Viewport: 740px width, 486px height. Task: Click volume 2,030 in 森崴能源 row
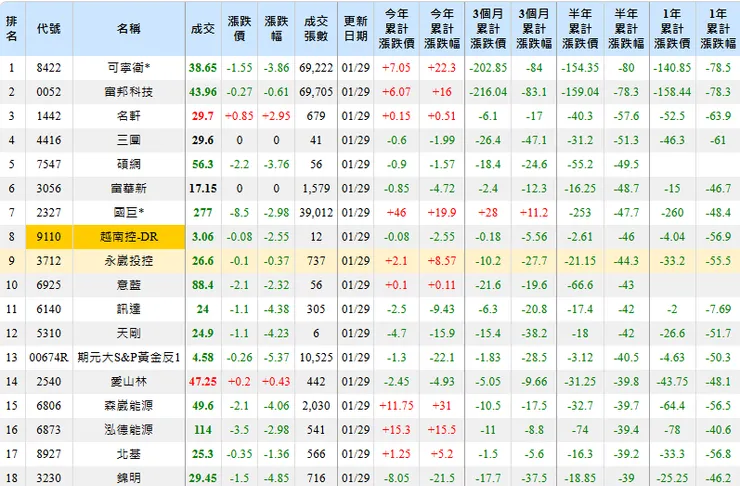pos(316,405)
